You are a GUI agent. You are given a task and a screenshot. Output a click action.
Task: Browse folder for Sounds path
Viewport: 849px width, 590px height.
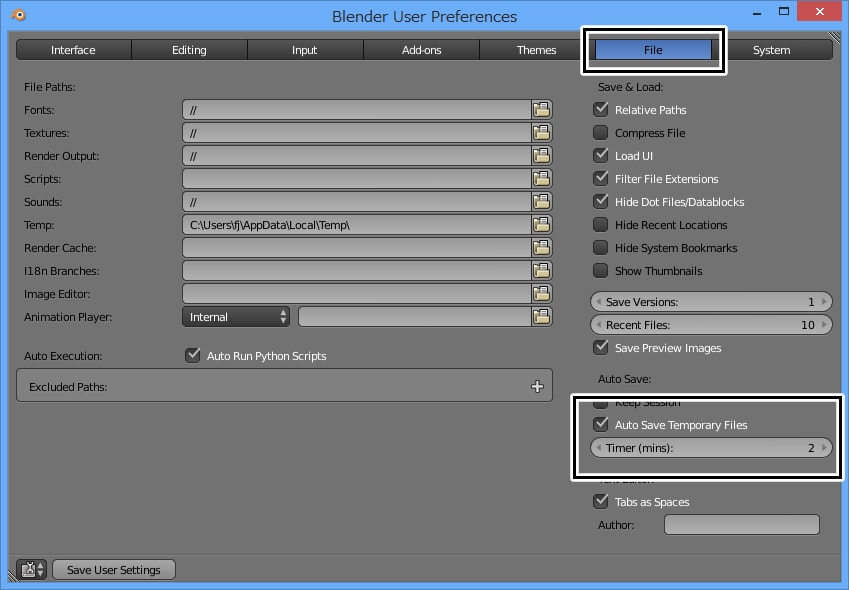tap(541, 202)
